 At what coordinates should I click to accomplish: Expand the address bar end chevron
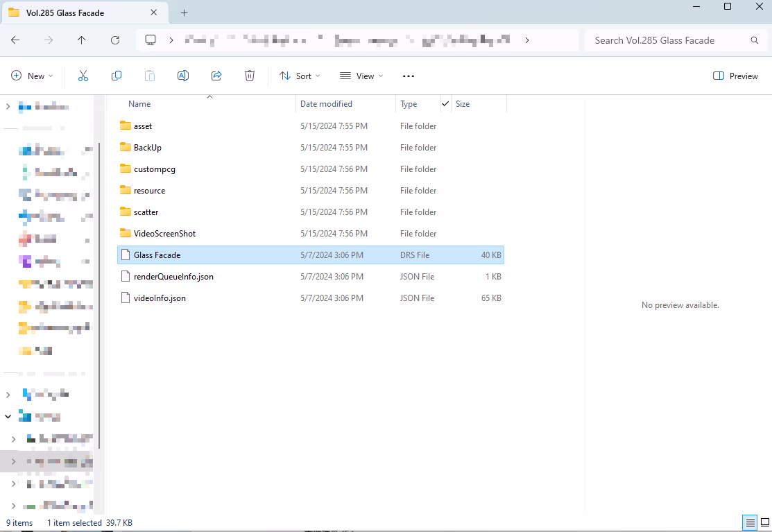(527, 40)
